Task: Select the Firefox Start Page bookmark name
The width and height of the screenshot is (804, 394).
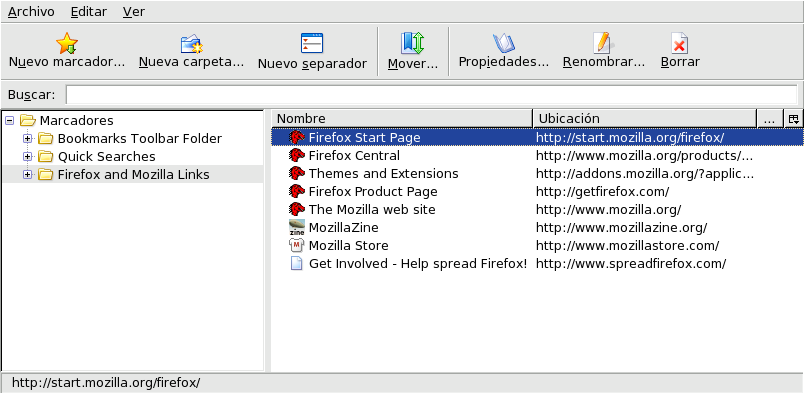Action: [x=364, y=137]
